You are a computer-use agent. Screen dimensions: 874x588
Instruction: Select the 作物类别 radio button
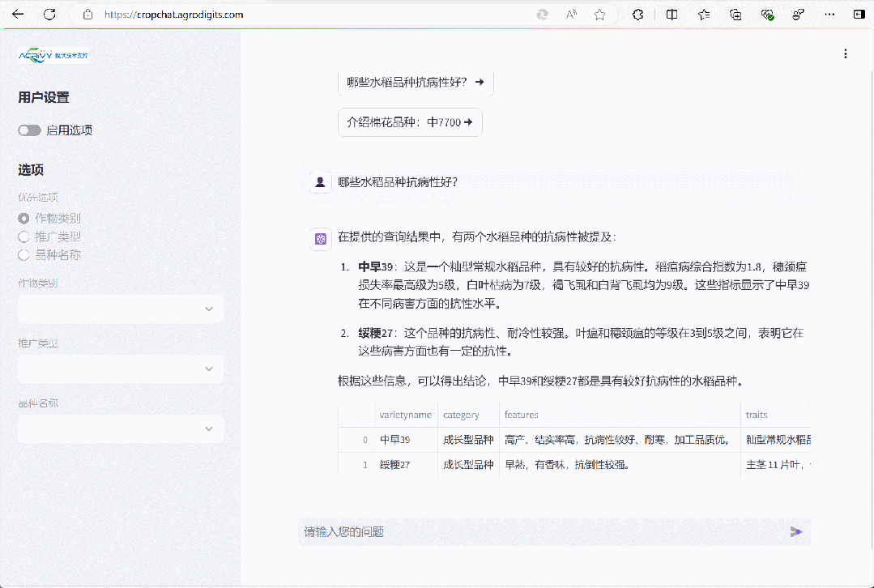click(23, 219)
